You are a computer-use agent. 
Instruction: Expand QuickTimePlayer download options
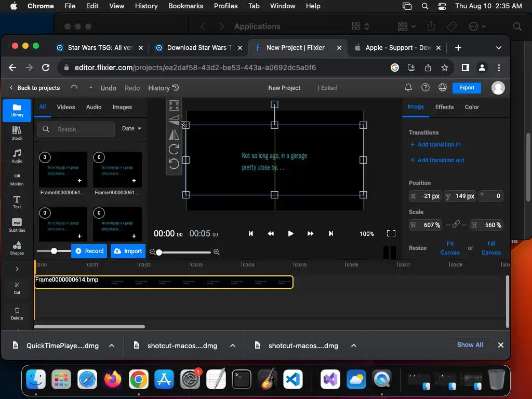(112, 345)
